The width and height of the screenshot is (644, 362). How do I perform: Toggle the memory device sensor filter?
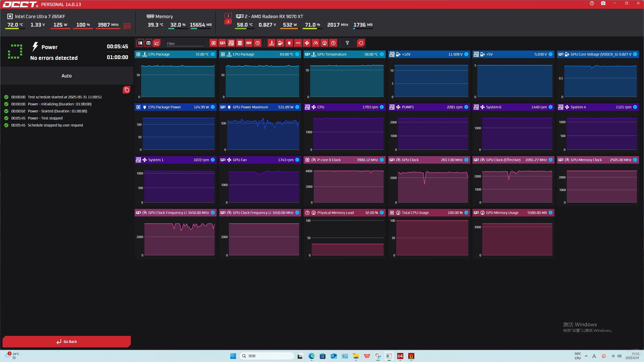click(x=249, y=43)
